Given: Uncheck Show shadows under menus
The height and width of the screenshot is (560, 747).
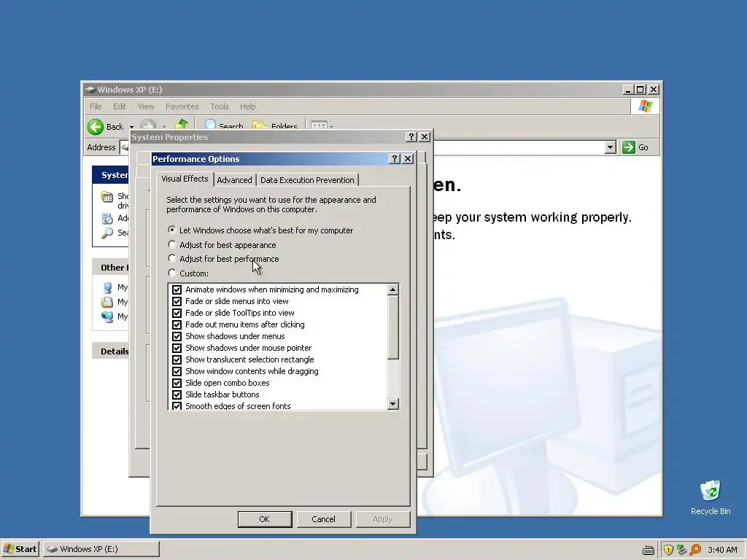Looking at the screenshot, I should [x=177, y=336].
